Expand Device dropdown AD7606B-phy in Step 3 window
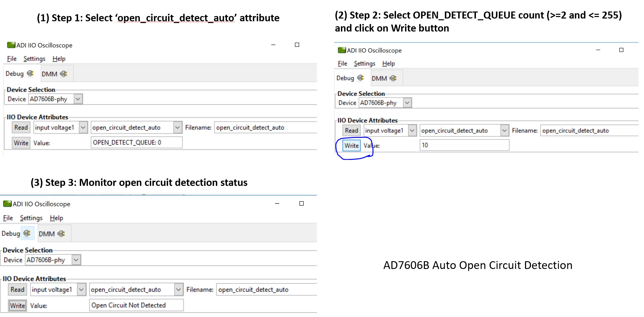644x317 pixels. click(53, 260)
